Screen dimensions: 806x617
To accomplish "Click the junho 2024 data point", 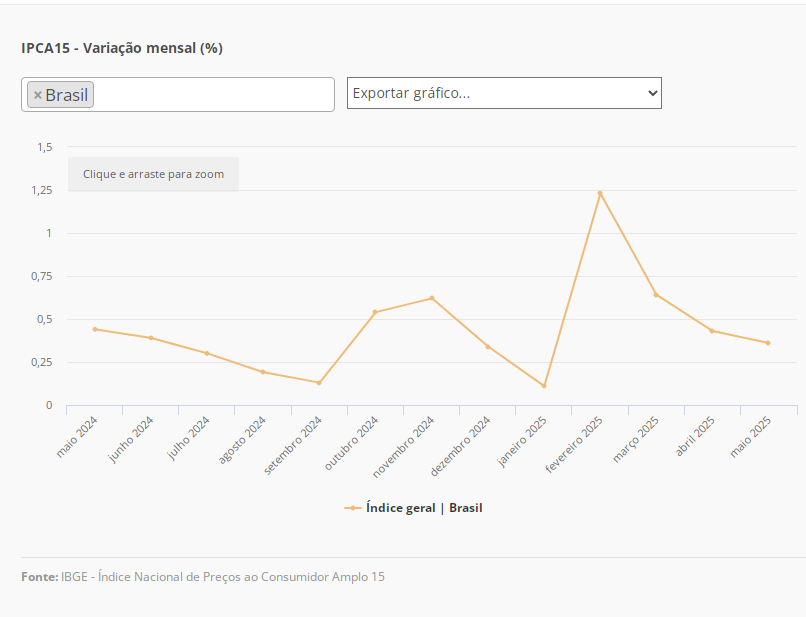I will click(x=151, y=338).
